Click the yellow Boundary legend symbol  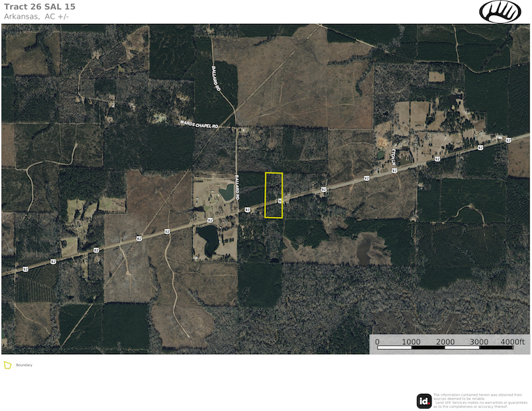pos(8,365)
